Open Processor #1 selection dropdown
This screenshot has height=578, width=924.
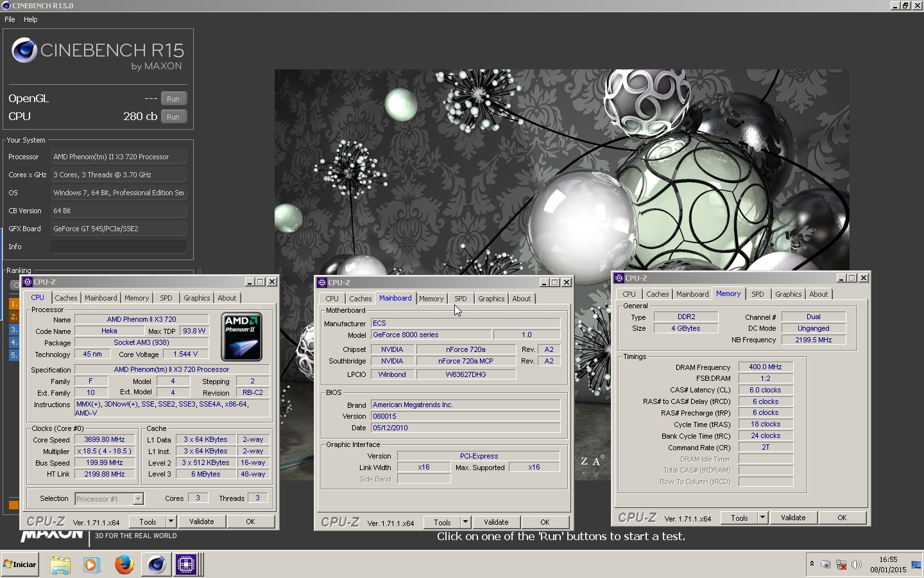(108, 499)
